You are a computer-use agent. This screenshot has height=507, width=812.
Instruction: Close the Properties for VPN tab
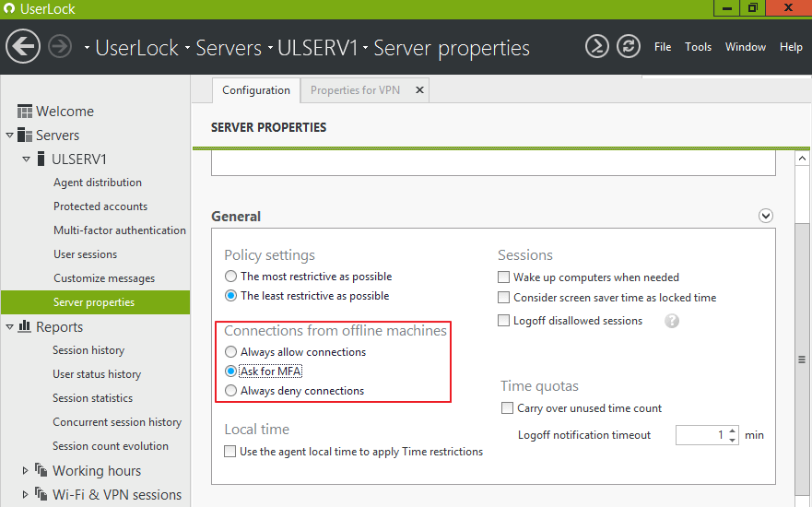(x=419, y=90)
